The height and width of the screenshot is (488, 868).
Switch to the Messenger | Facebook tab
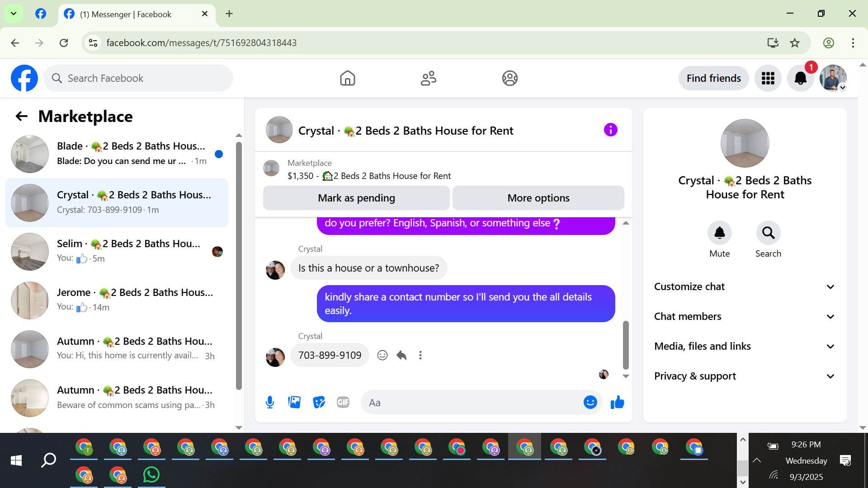coord(137,14)
